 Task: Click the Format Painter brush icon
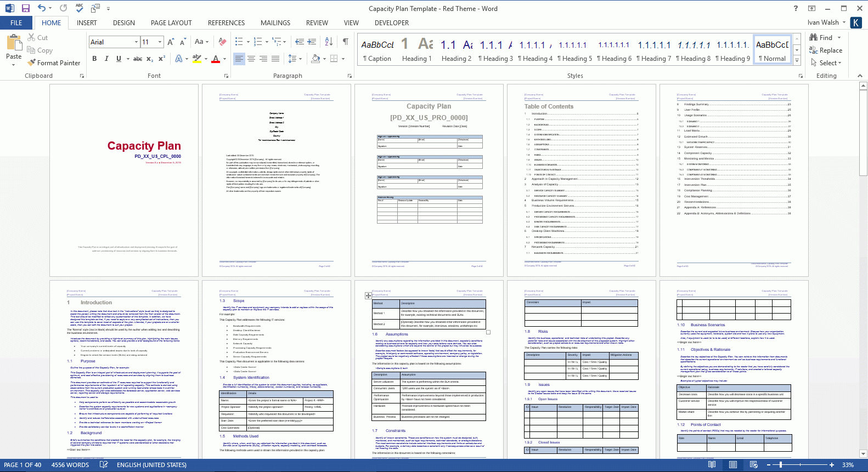click(32, 63)
